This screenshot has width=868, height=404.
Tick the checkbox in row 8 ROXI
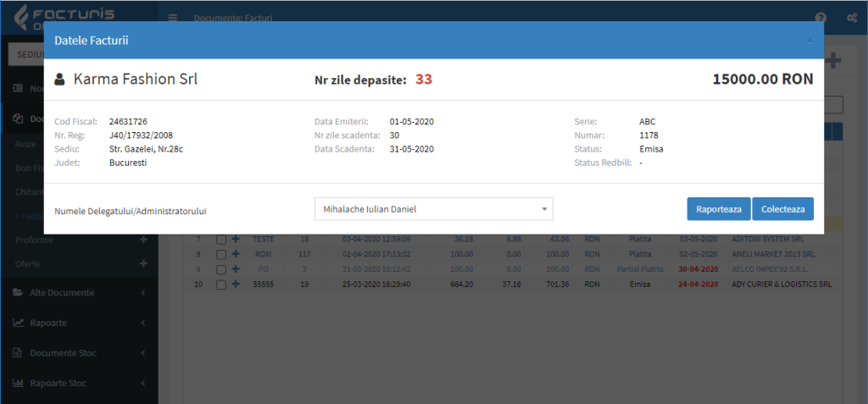(x=221, y=255)
